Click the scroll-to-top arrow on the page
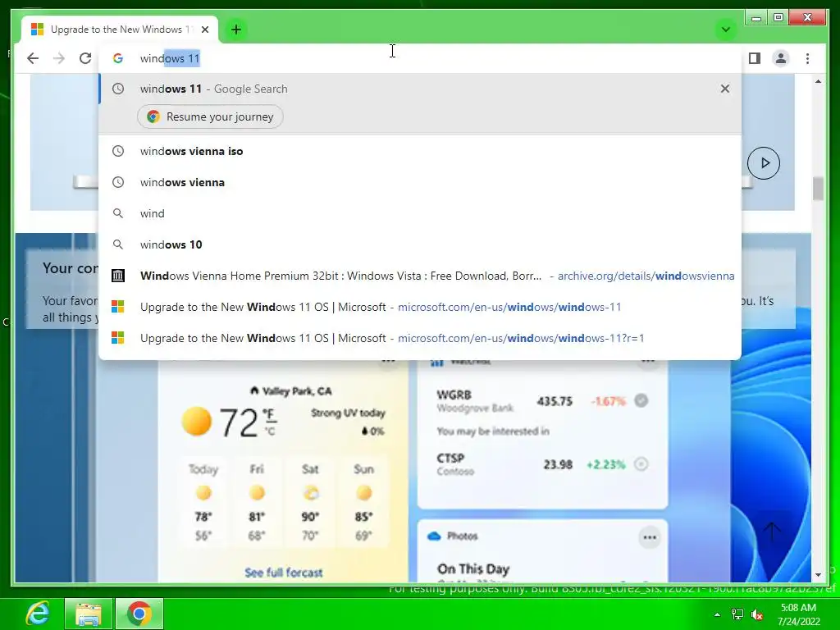The image size is (840, 630). pyautogui.click(x=771, y=532)
